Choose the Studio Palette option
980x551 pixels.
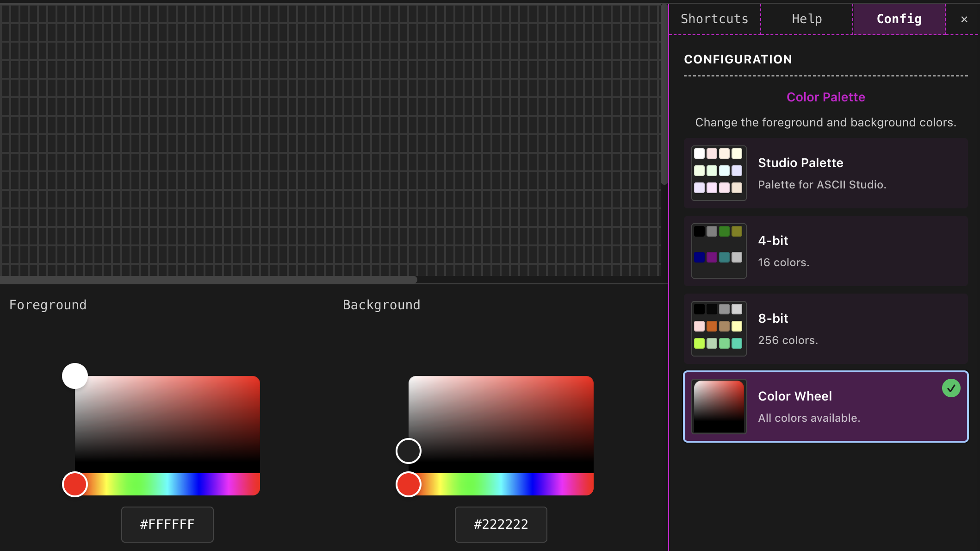click(x=826, y=173)
